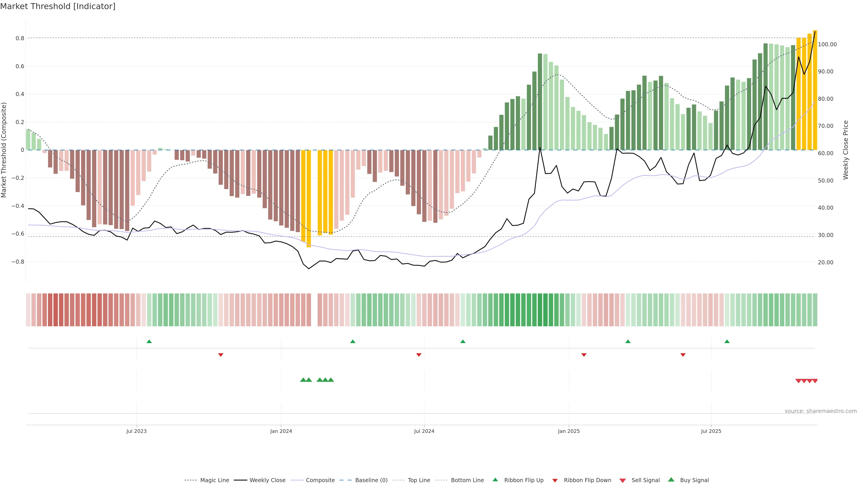
Task: Hide the Weekly Close series via legend
Action: coord(267,480)
